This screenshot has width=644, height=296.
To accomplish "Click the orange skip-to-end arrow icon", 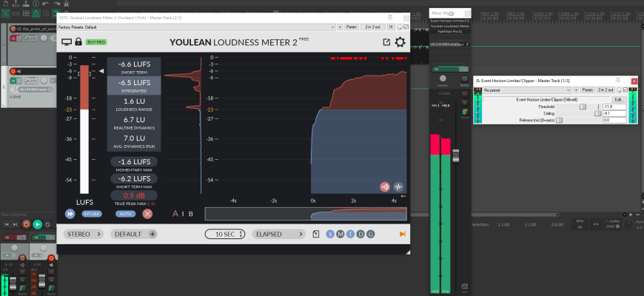I will point(402,234).
